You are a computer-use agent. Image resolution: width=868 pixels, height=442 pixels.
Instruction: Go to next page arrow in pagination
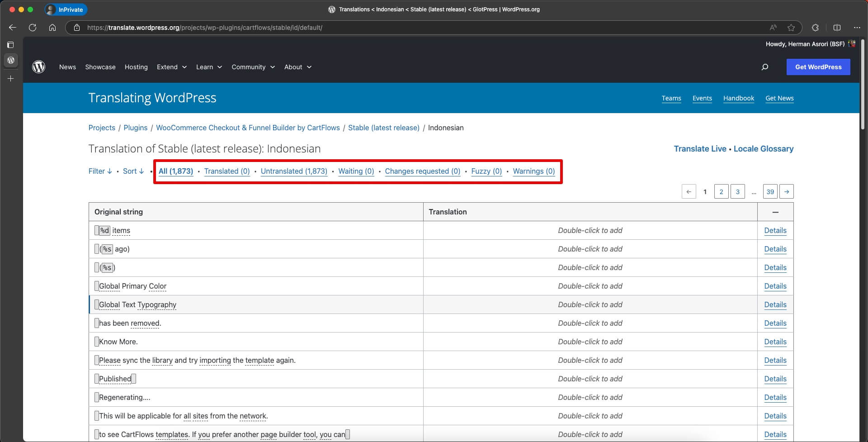point(787,192)
